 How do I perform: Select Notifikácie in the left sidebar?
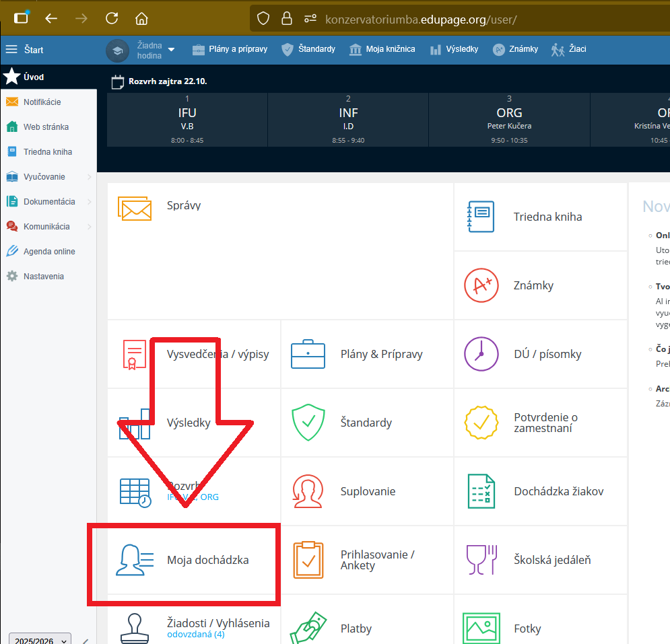[x=42, y=102]
